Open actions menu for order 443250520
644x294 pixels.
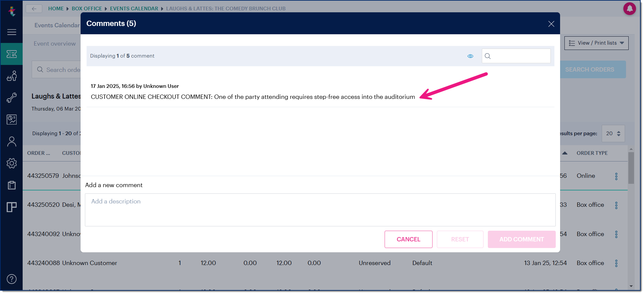tap(616, 205)
